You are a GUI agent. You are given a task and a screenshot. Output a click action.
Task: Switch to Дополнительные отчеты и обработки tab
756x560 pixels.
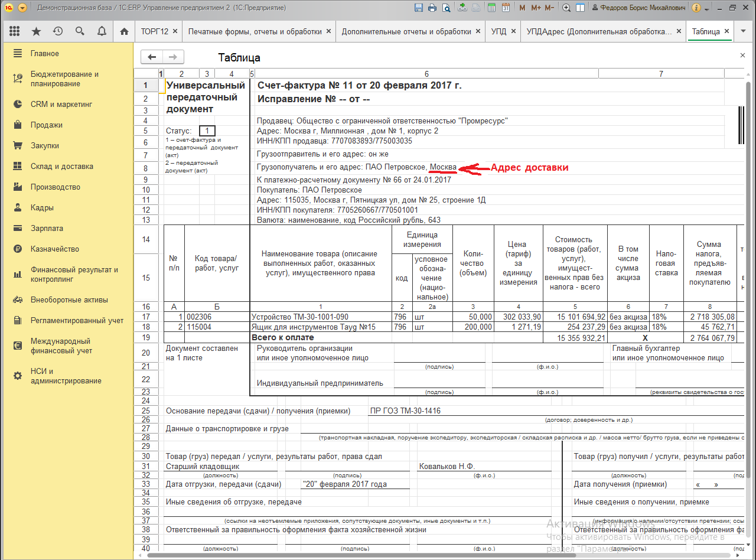tap(406, 31)
